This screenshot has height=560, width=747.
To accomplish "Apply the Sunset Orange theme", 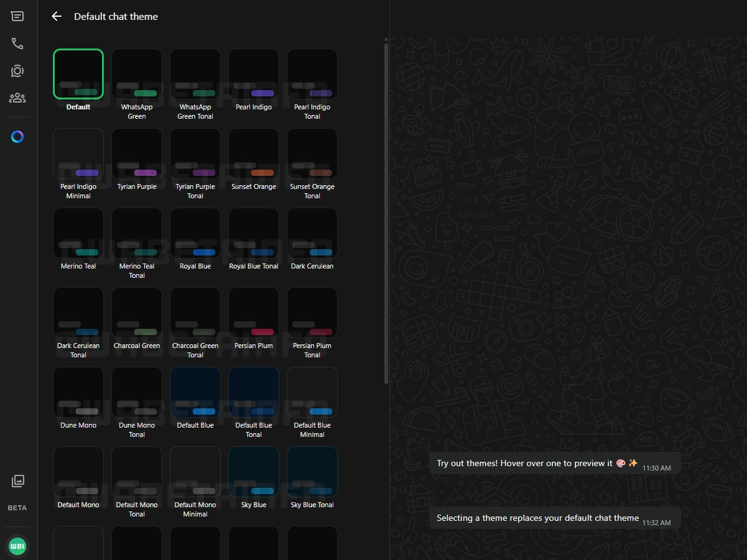I will click(x=254, y=154).
